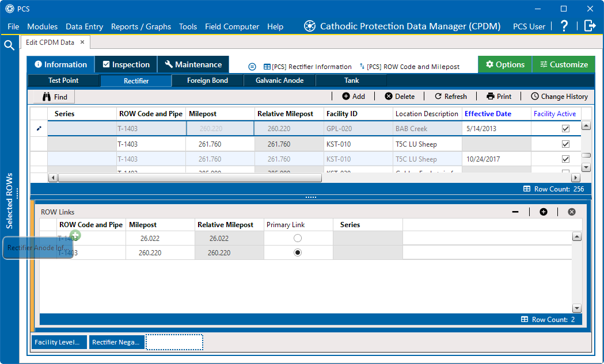The image size is (604, 364).
Task: Click the add plus icon in ROW Links
Action: pyautogui.click(x=544, y=212)
